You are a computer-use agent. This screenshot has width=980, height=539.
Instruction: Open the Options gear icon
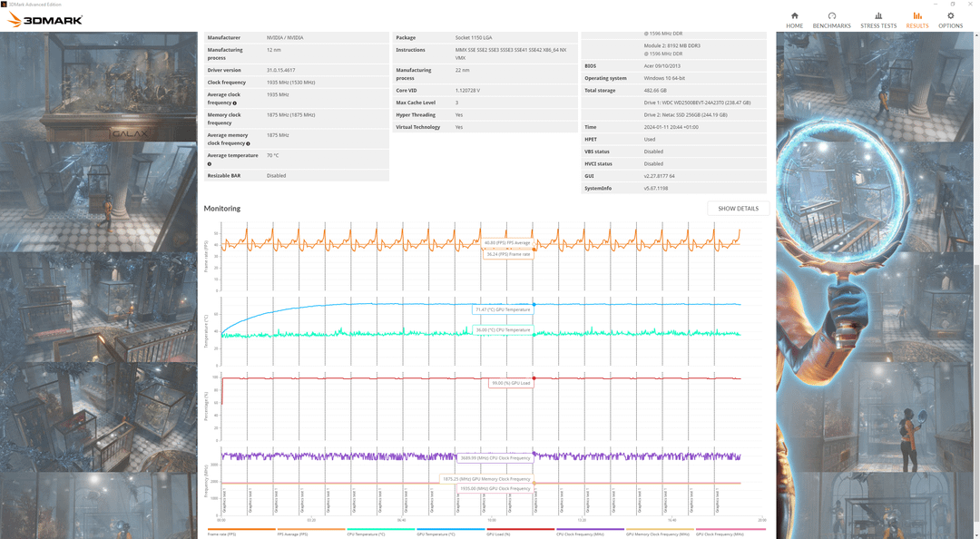click(951, 15)
